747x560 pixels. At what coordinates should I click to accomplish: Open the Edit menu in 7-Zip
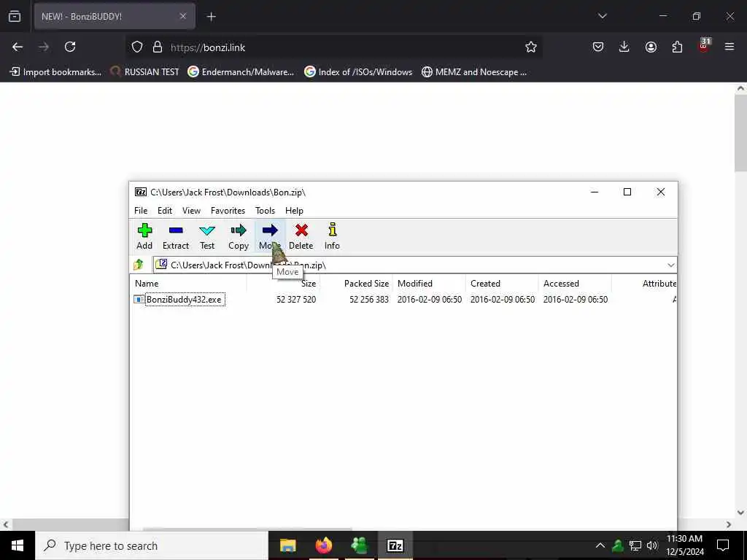(x=165, y=211)
